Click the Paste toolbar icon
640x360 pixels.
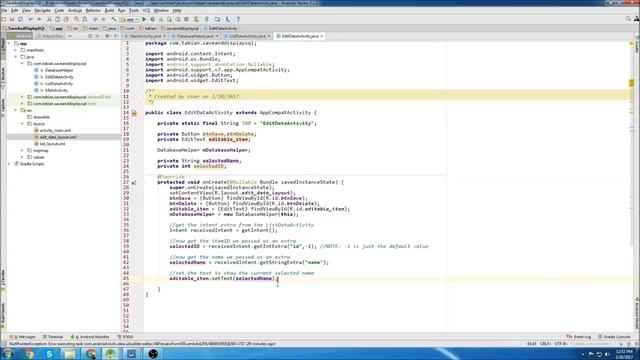pyautogui.click(x=66, y=19)
